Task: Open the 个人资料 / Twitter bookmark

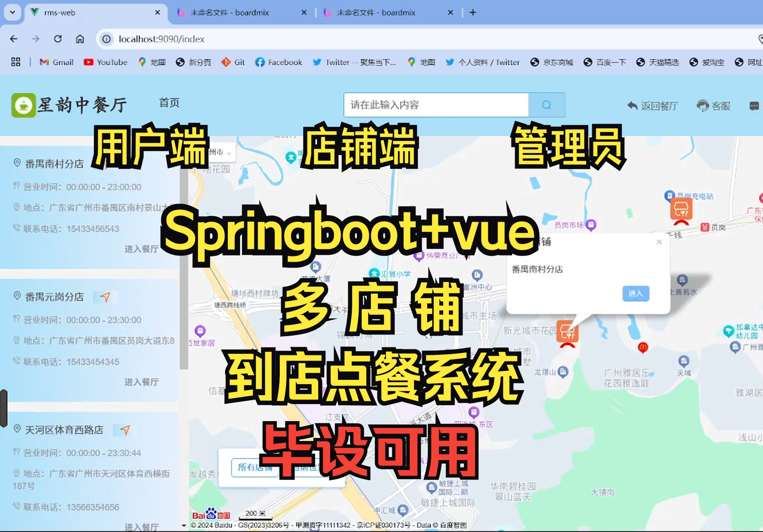Action: click(483, 62)
